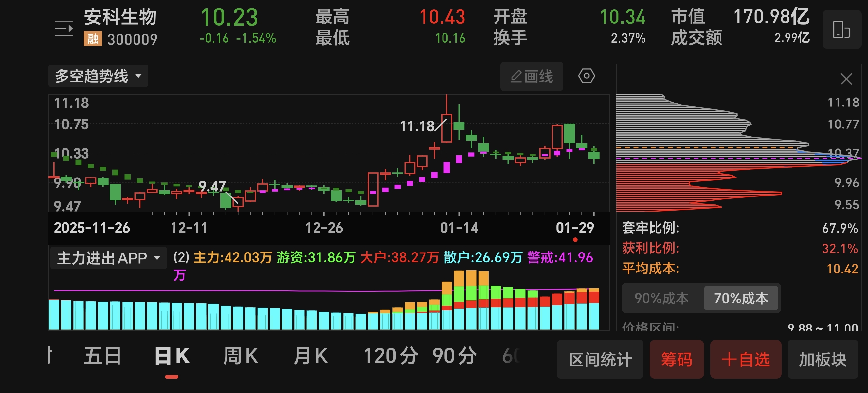Open the stock list menu icon

(64, 28)
